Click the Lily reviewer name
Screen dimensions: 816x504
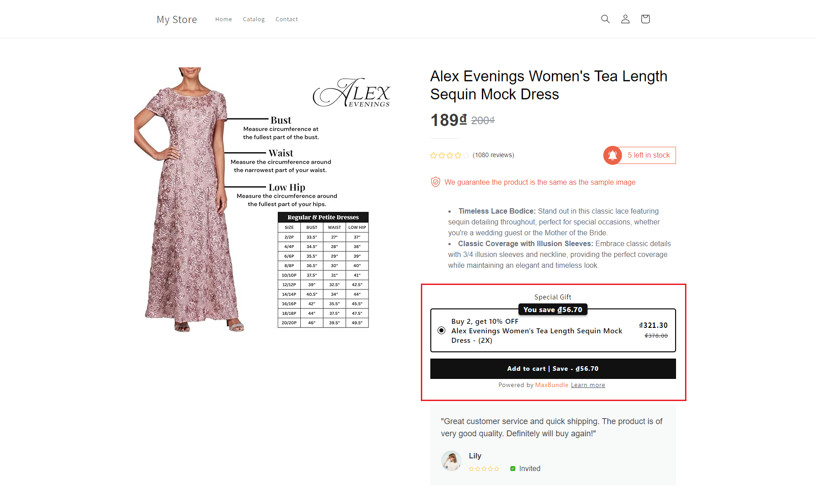click(475, 456)
